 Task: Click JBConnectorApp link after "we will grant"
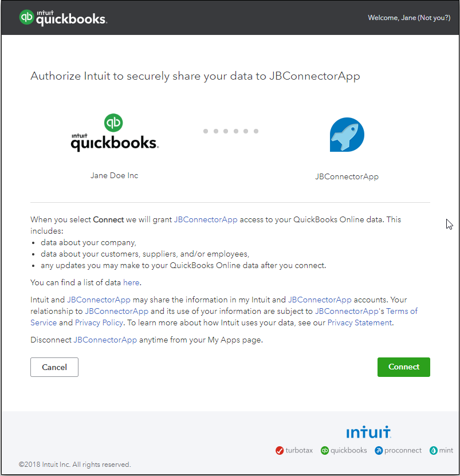(205, 219)
